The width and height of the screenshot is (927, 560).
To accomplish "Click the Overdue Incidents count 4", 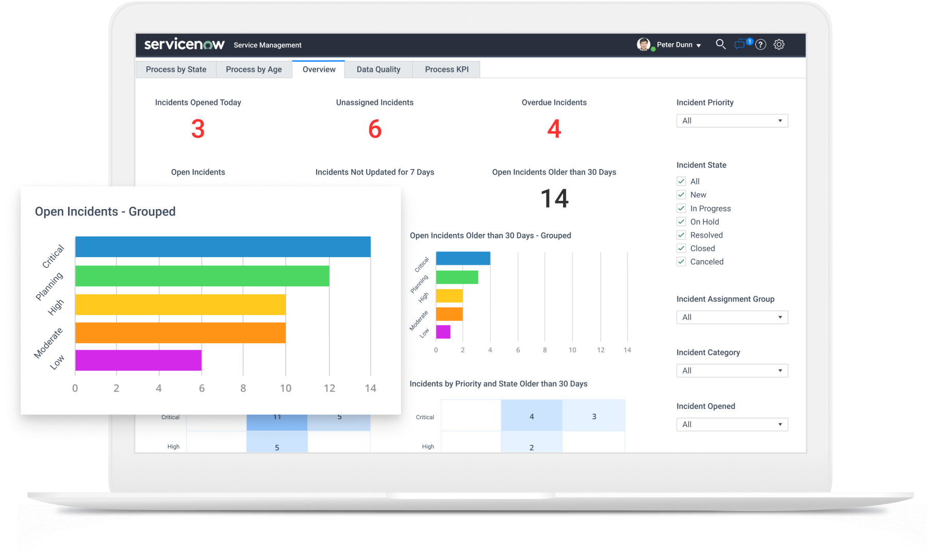I will tap(554, 129).
